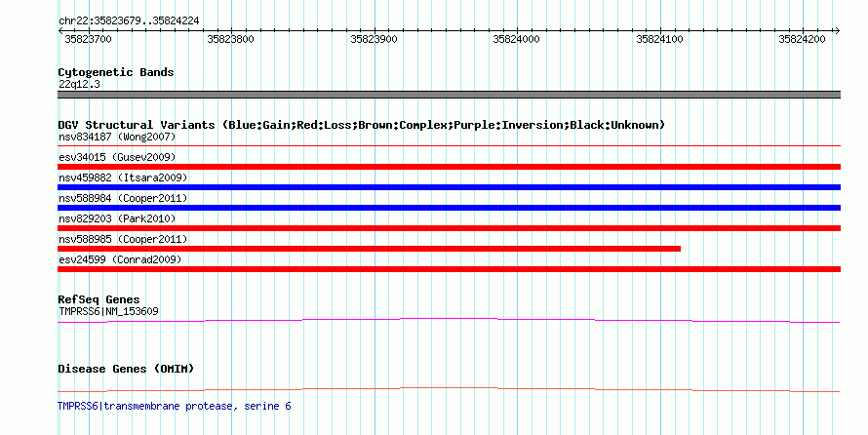This screenshot has width=868, height=435.
Task: Click ruler position label 35823800
Action: pyautogui.click(x=230, y=39)
